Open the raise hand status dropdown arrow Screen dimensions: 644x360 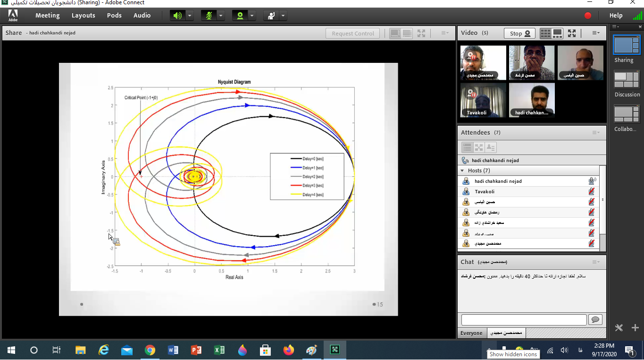(x=283, y=16)
